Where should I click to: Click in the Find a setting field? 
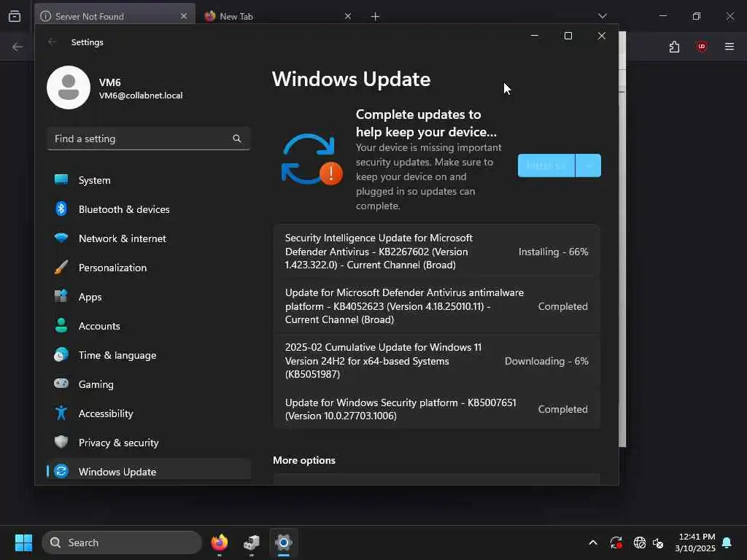tap(149, 139)
